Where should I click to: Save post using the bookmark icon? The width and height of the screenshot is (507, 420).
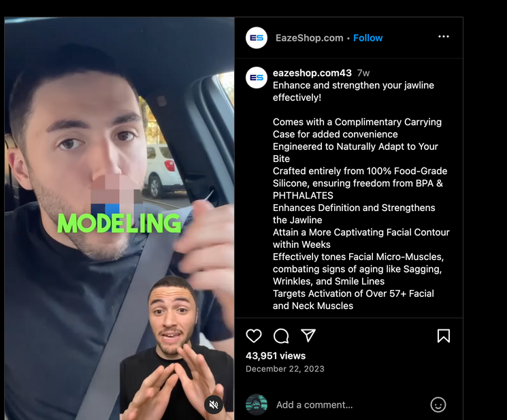pyautogui.click(x=444, y=336)
